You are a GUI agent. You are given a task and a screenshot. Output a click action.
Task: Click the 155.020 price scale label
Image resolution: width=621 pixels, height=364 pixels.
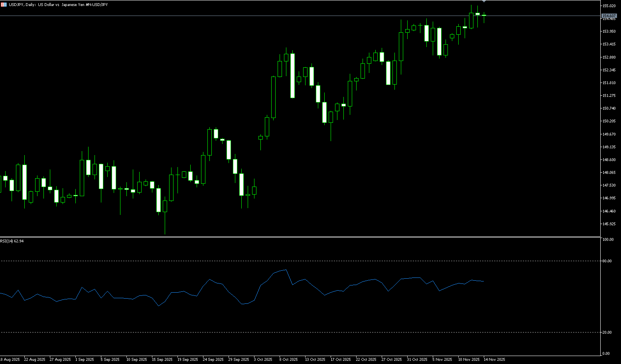[x=609, y=6]
